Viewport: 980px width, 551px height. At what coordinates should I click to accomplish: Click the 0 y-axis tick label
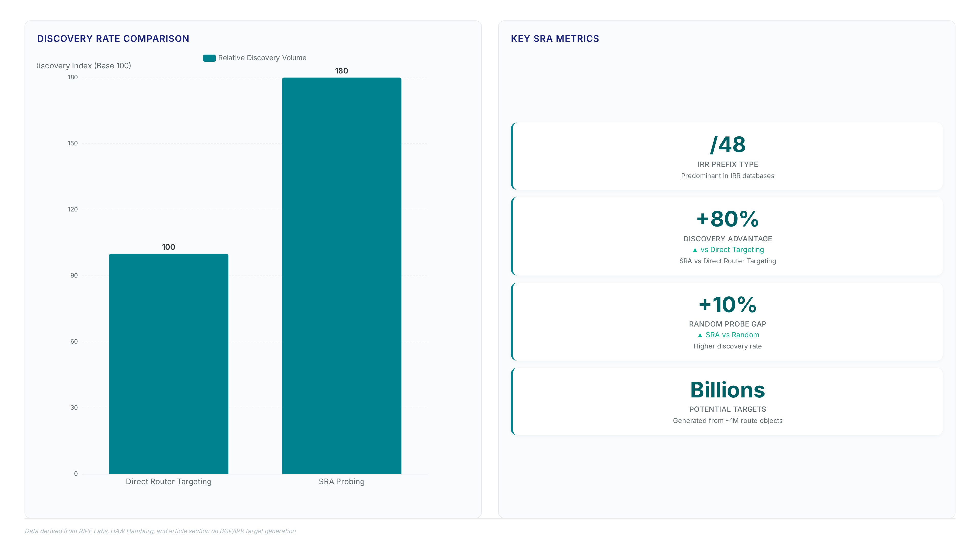point(76,474)
